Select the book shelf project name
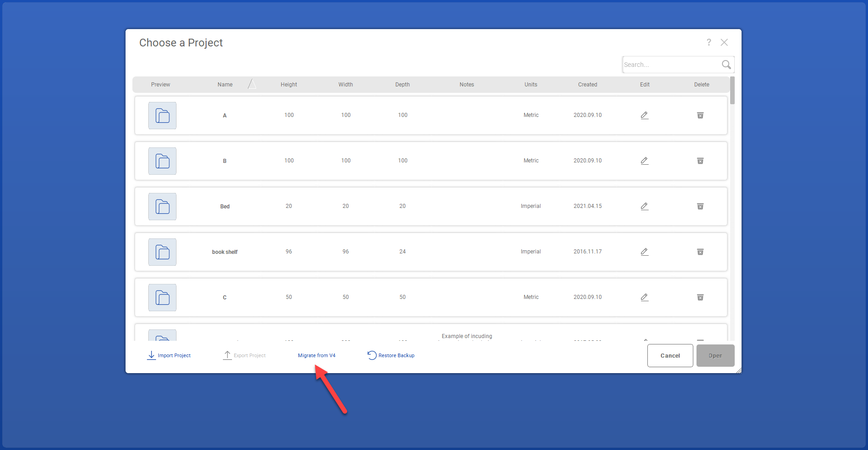868x450 pixels. (x=225, y=252)
